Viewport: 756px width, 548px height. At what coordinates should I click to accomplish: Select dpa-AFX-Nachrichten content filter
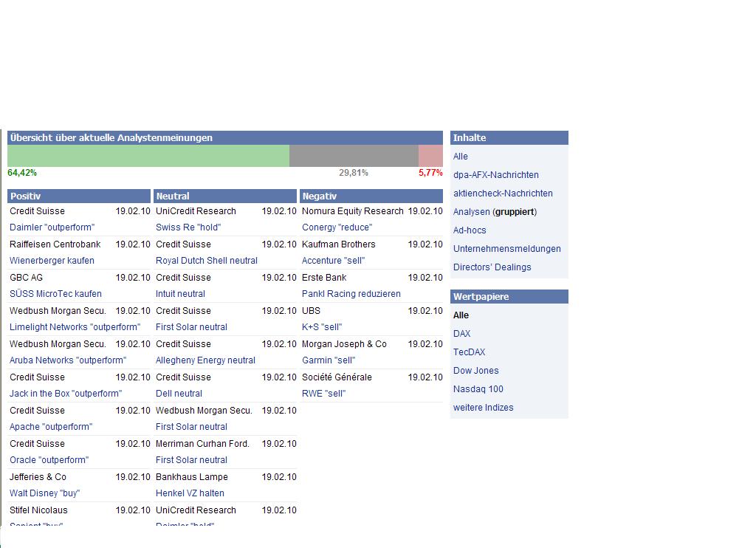point(495,175)
